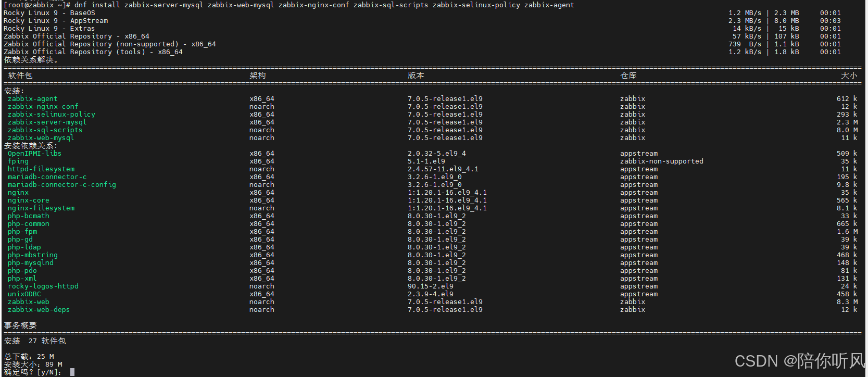
Task: Click the php-mysqlnd package name
Action: 30,262
